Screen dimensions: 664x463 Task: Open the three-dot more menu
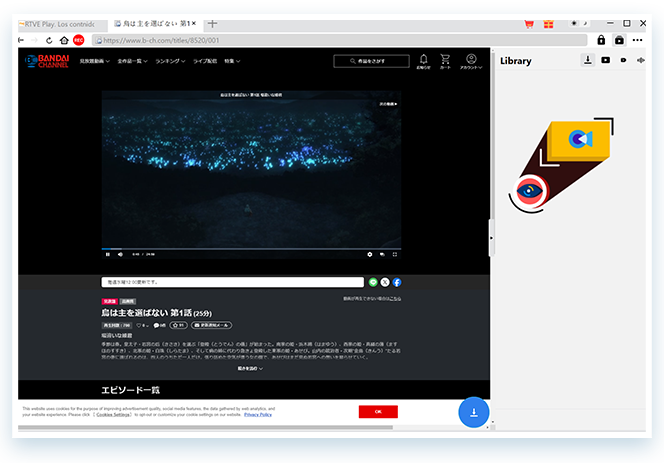pyautogui.click(x=637, y=40)
